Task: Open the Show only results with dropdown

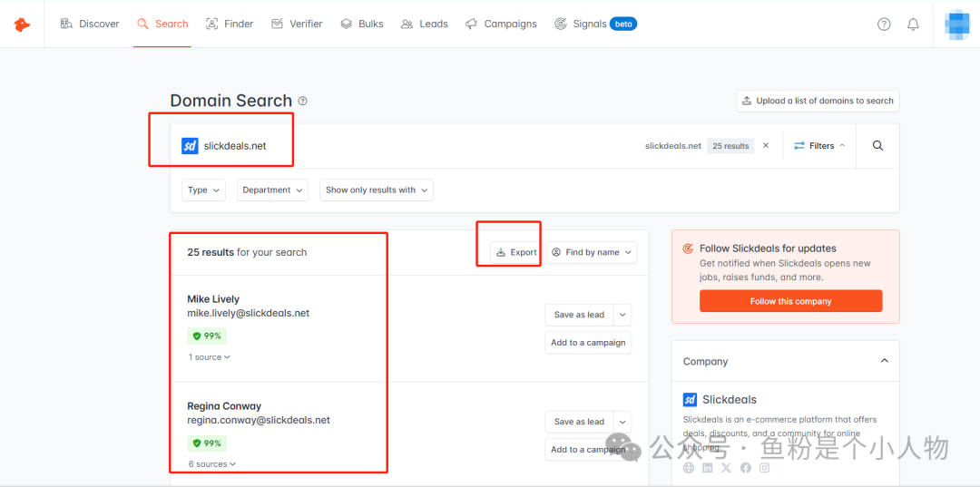Action: click(376, 190)
